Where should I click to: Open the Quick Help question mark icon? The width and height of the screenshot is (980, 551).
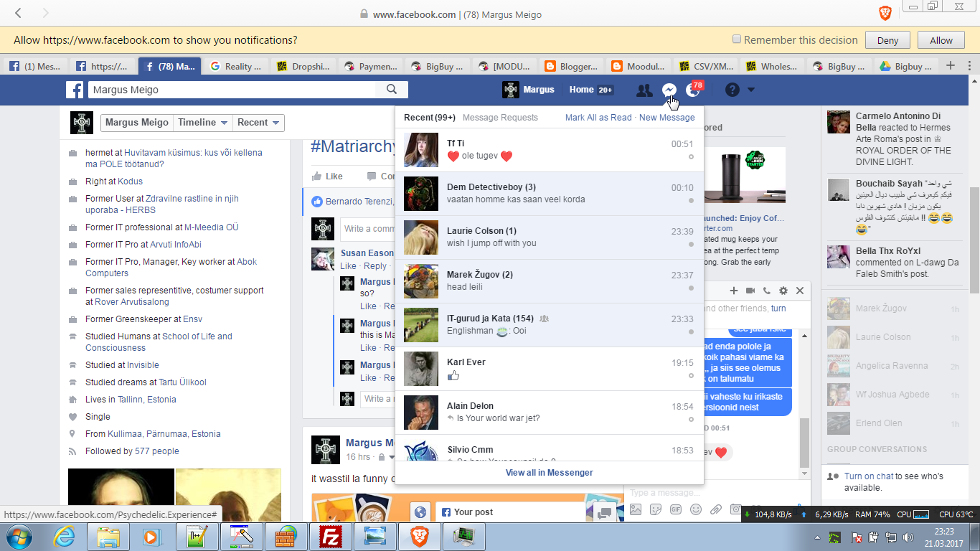(x=732, y=90)
